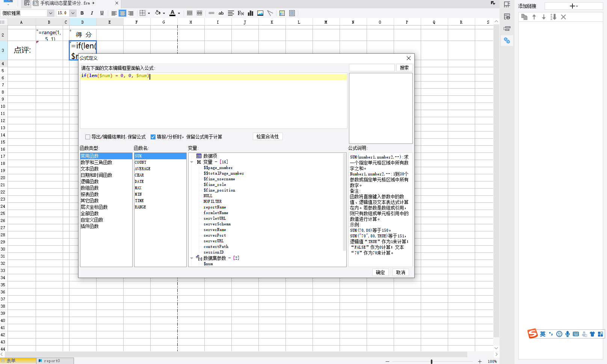Insert formula F(x) icon
The width and height of the screenshot is (607, 364).
(241, 13)
